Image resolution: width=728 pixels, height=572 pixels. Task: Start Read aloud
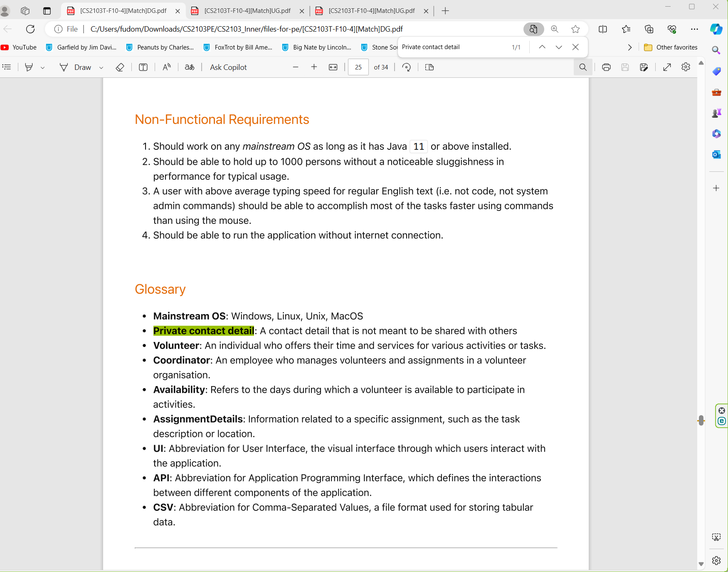pos(166,67)
